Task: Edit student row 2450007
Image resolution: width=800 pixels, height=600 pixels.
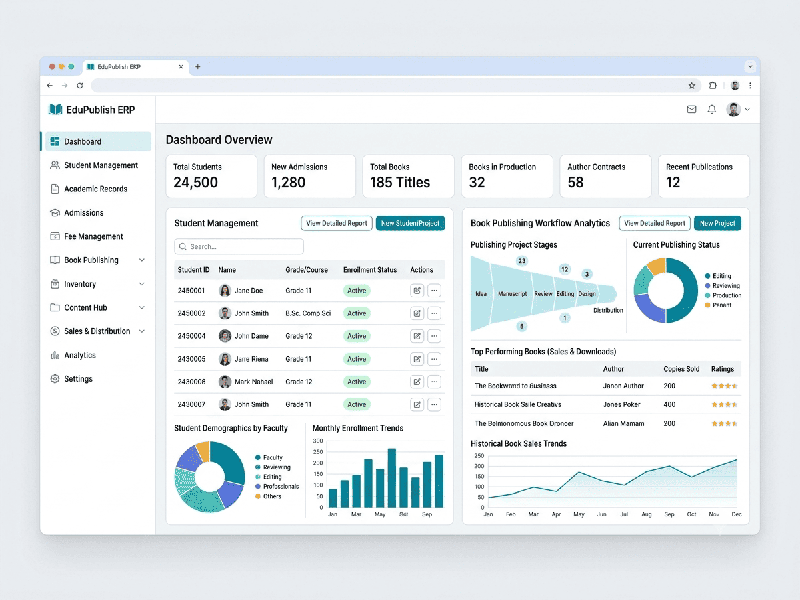Action: tap(417, 405)
